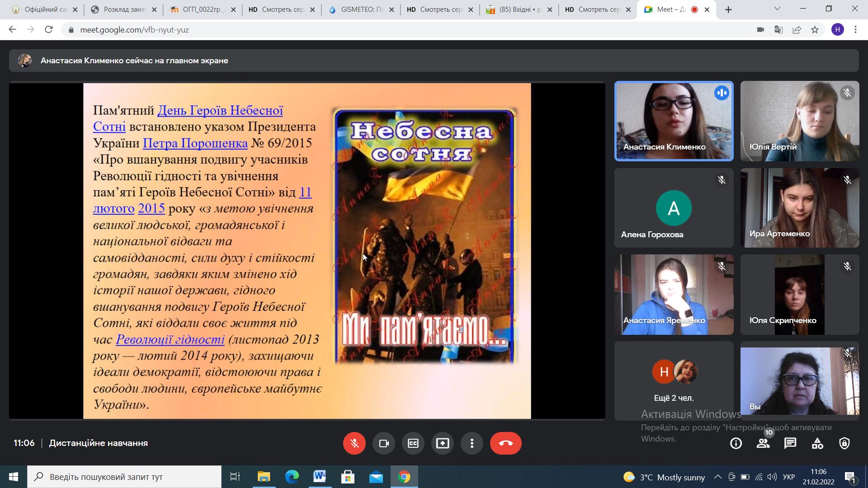Close the Meet browser tab

(707, 9)
